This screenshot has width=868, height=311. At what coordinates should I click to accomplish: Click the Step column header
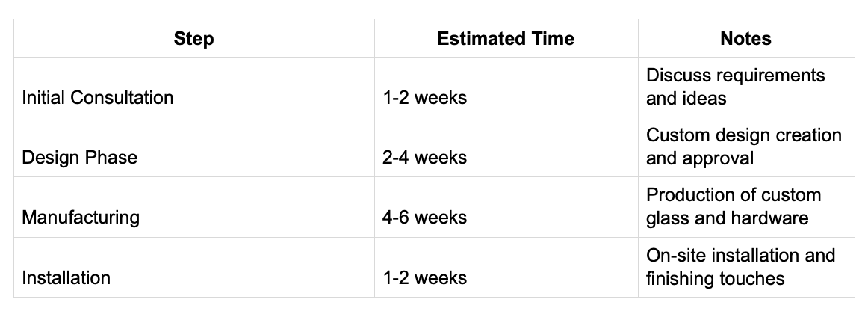[193, 39]
